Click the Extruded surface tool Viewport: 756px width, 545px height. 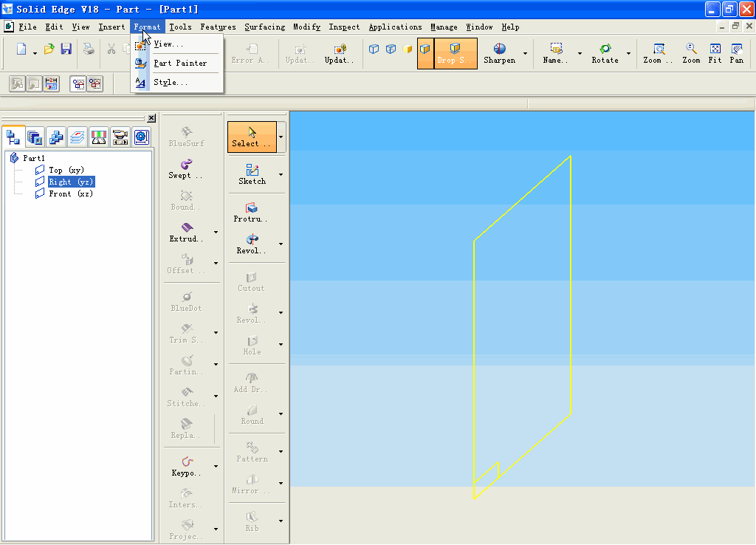(x=187, y=232)
